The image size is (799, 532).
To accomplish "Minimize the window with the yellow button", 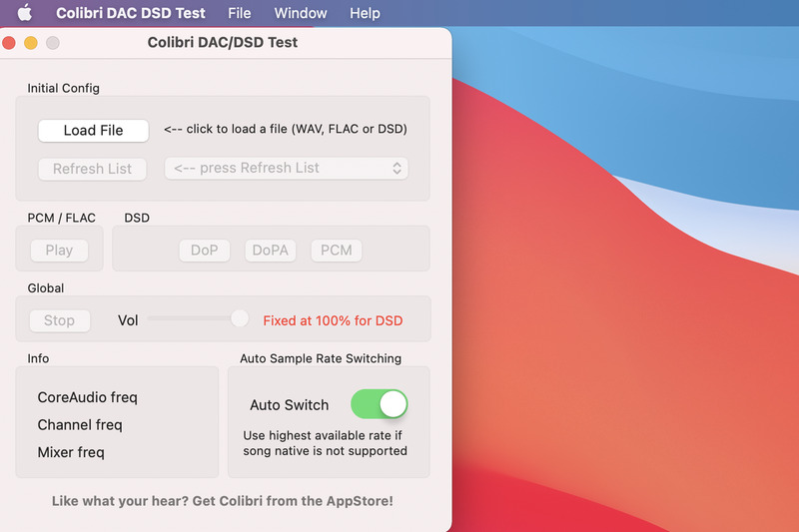I will point(31,43).
